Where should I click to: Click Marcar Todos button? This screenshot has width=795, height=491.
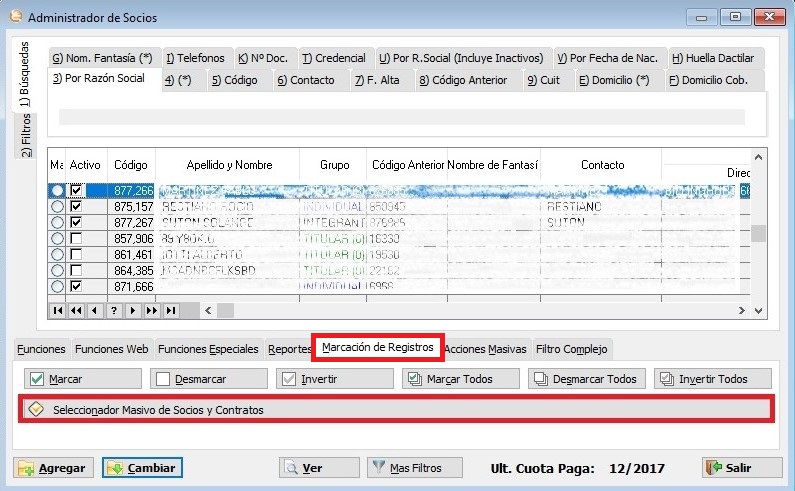click(x=461, y=379)
